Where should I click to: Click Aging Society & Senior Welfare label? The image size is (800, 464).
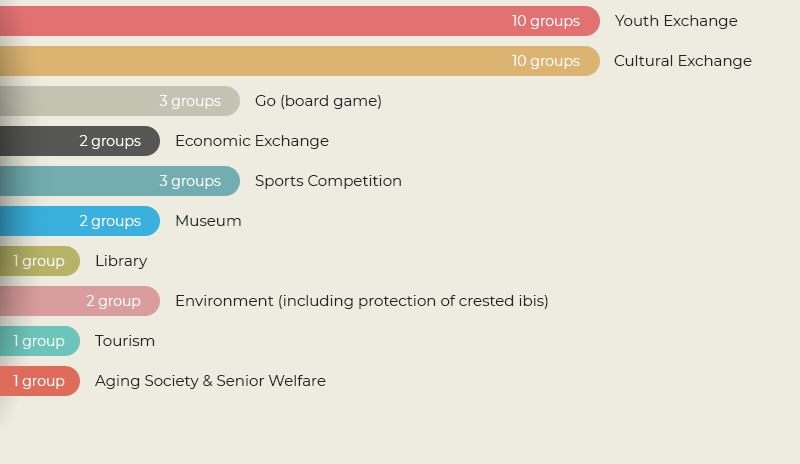coord(210,381)
